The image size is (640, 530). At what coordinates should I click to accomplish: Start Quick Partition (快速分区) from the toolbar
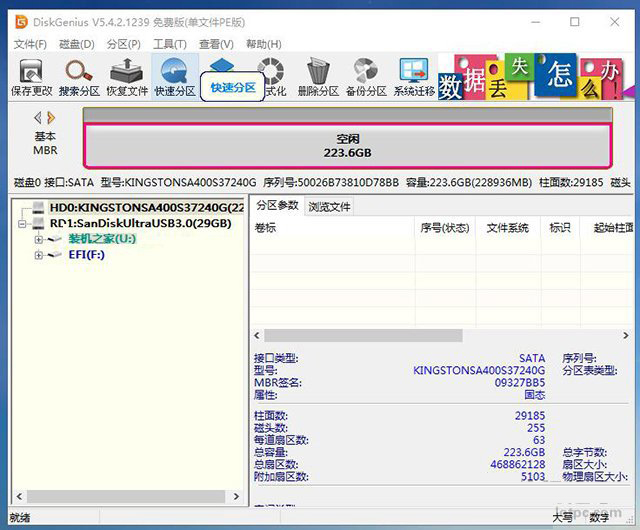coord(175,77)
